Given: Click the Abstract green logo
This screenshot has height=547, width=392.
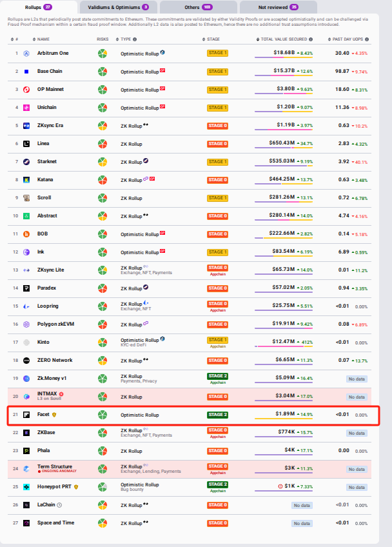Looking at the screenshot, I should pyautogui.click(x=26, y=216).
